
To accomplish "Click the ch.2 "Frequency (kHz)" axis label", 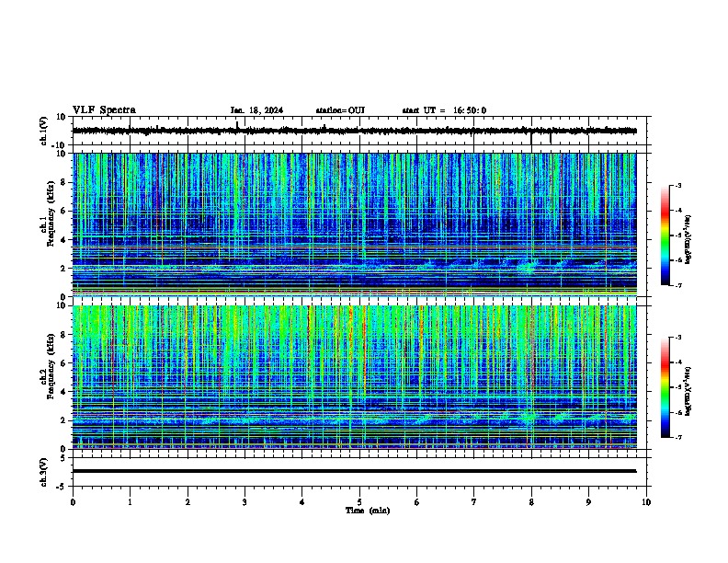I will pos(51,366).
